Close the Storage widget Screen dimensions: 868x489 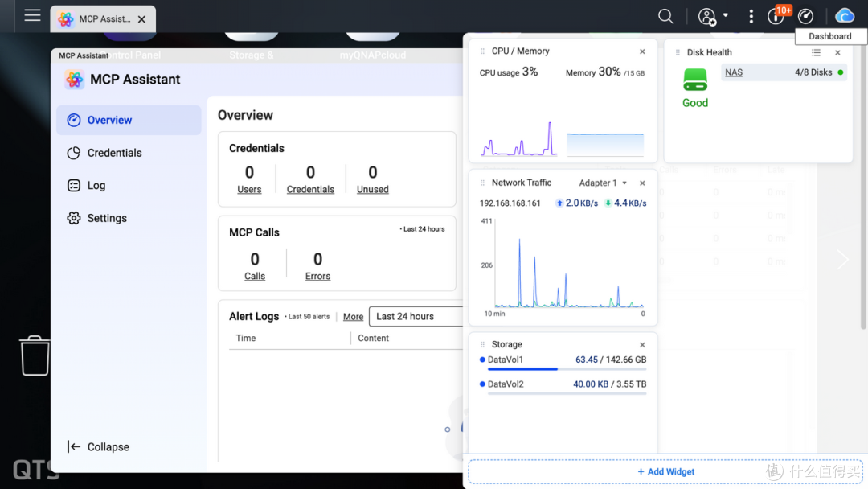coord(642,344)
